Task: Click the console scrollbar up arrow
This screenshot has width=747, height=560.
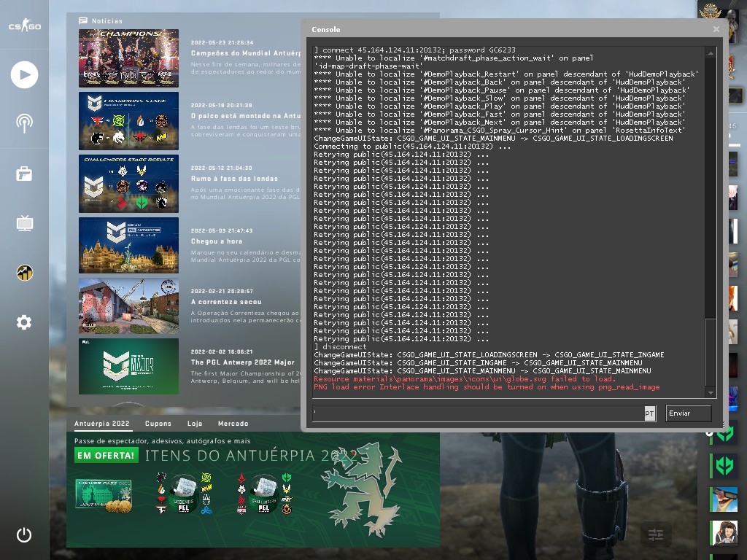Action: [711, 53]
